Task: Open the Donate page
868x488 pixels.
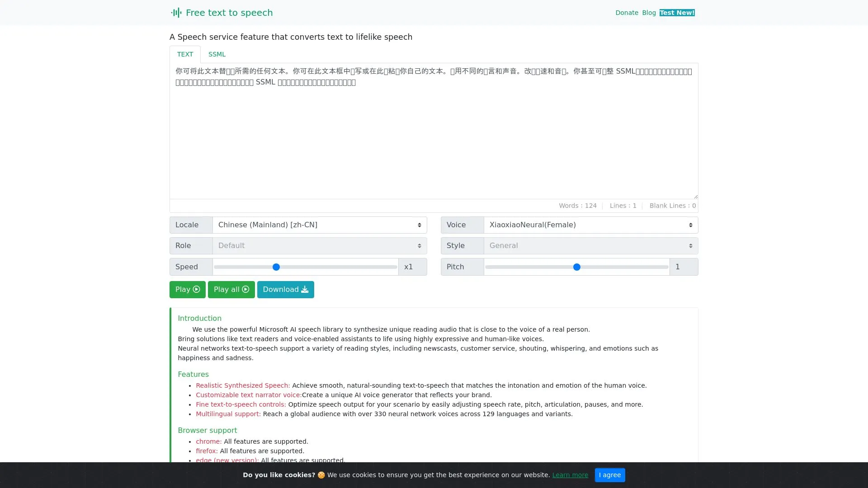Action: (x=626, y=13)
